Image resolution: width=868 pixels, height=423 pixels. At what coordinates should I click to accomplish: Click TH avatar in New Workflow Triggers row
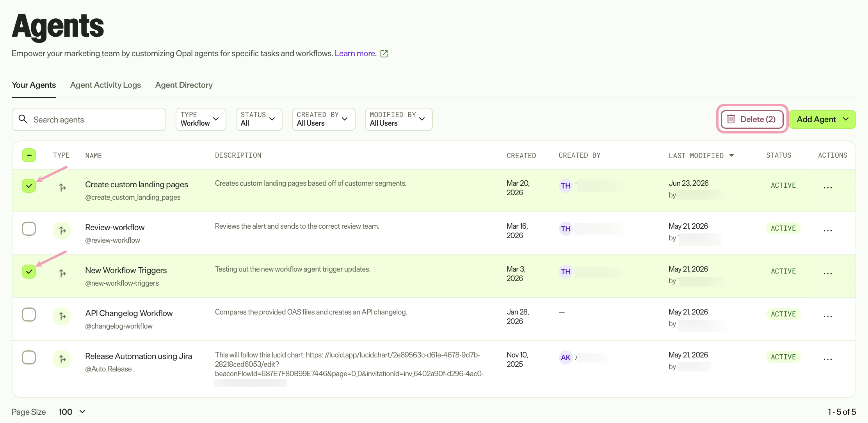point(566,272)
